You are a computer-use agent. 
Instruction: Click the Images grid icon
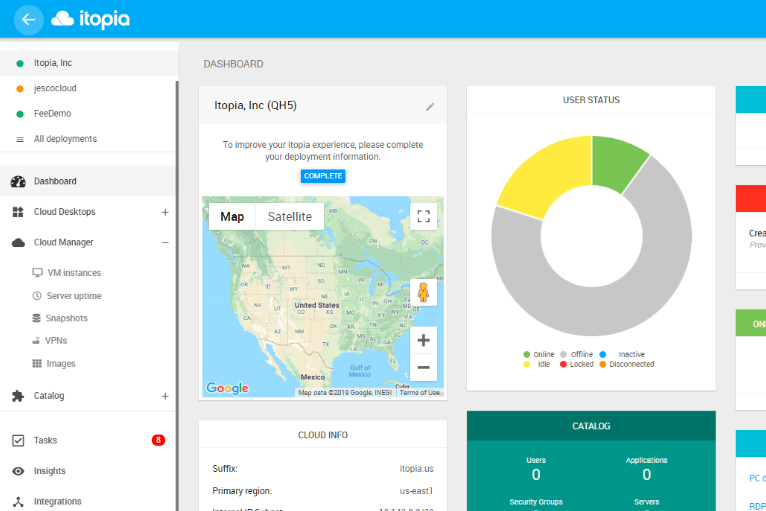point(37,363)
